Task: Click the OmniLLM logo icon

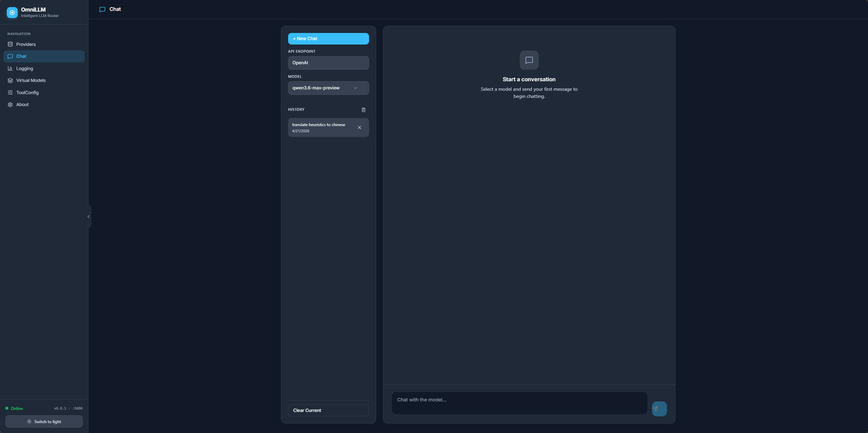Action: [x=12, y=12]
